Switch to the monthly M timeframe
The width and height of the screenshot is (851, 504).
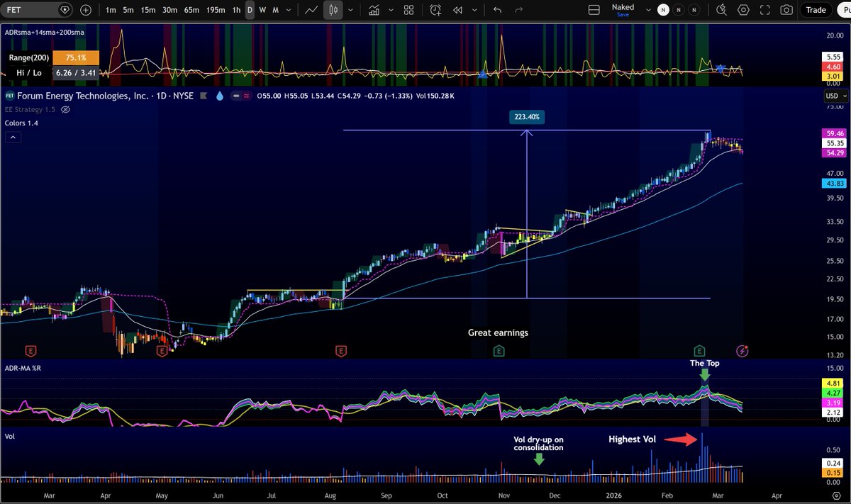click(x=275, y=10)
